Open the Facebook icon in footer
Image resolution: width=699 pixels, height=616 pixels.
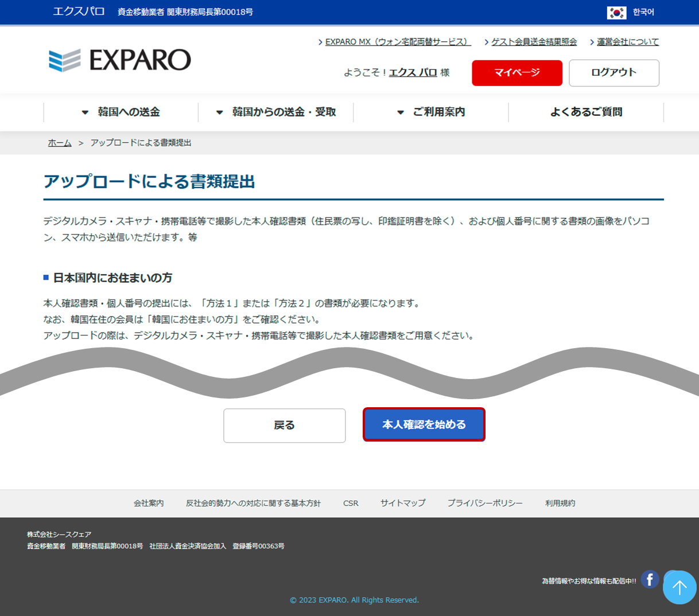pos(650,579)
